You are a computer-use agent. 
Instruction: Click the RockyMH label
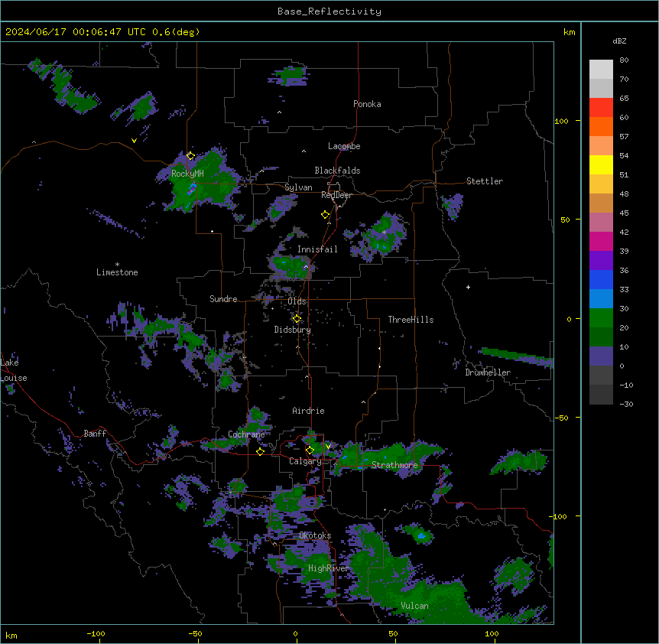187,173
